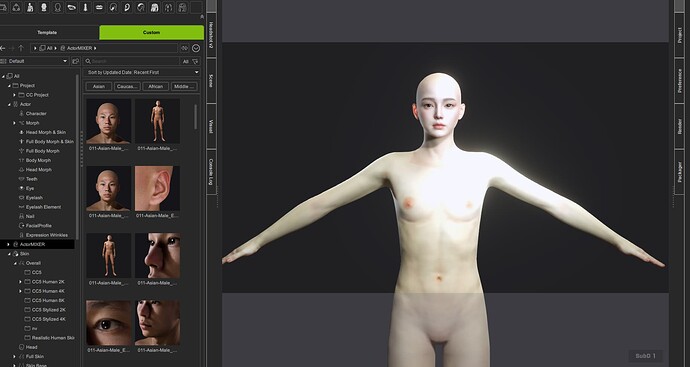This screenshot has height=367, width=690.
Task: Select the ear close-up thumbnail
Action: pos(158,188)
